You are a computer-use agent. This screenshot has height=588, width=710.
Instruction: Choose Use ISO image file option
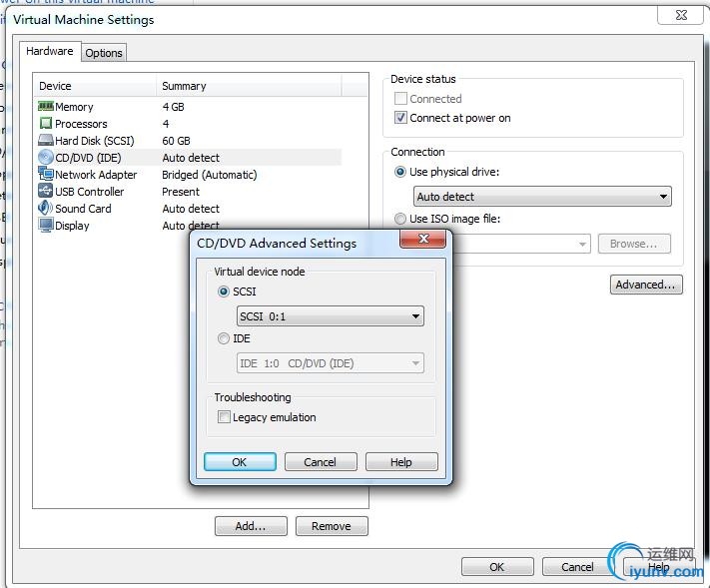400,219
